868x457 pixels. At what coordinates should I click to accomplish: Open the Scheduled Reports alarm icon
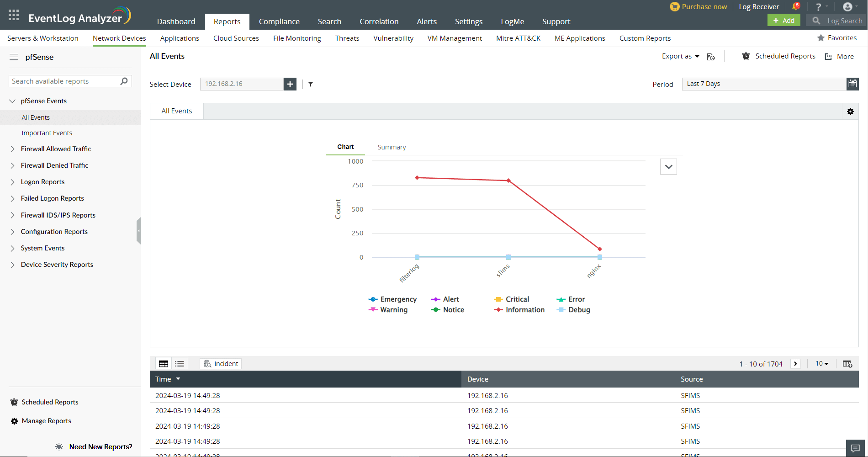coord(746,56)
